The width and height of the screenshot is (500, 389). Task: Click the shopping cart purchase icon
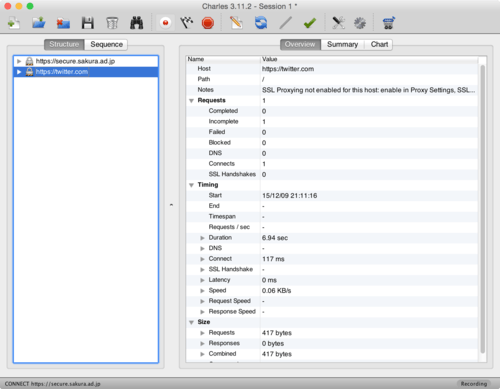click(x=388, y=23)
